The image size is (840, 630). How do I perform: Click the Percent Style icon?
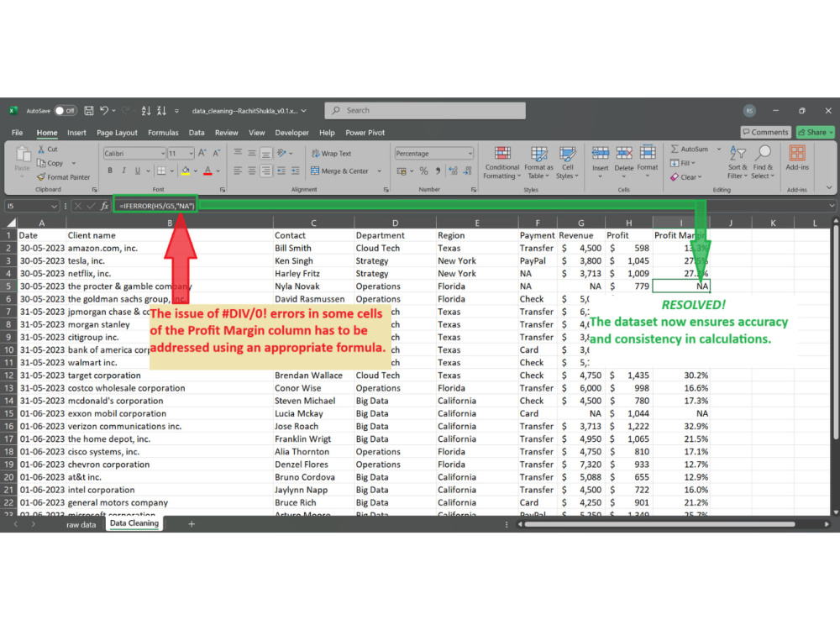423,171
